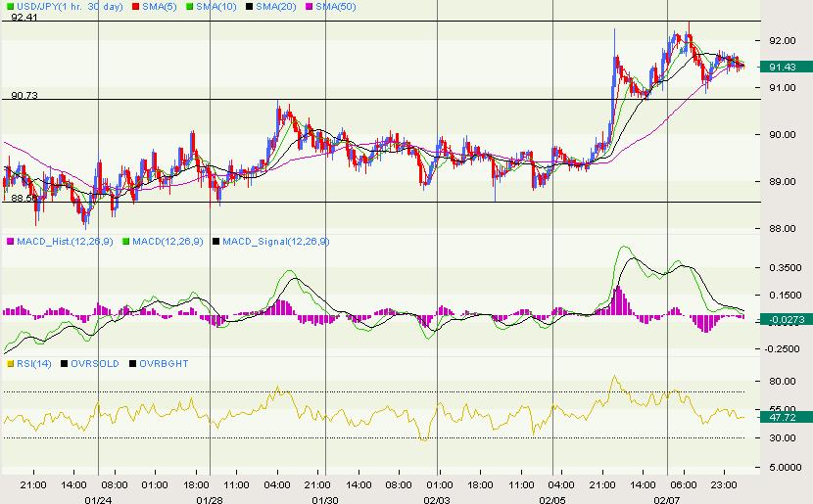The image size is (813, 504).
Task: Click the green USD/JPY legend swatch
Action: pyautogui.click(x=10, y=7)
